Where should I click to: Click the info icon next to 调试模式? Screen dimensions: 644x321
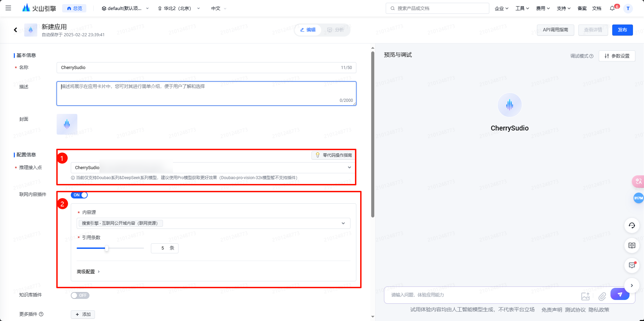pyautogui.click(x=591, y=56)
